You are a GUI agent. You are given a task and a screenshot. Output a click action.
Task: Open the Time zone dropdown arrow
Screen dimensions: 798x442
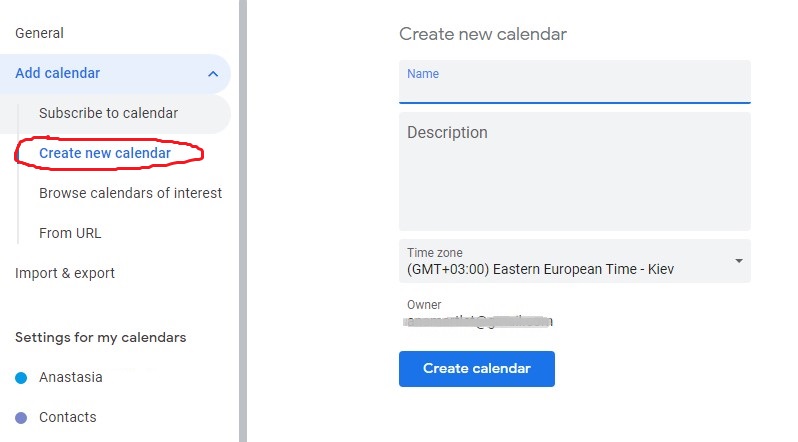click(x=738, y=261)
